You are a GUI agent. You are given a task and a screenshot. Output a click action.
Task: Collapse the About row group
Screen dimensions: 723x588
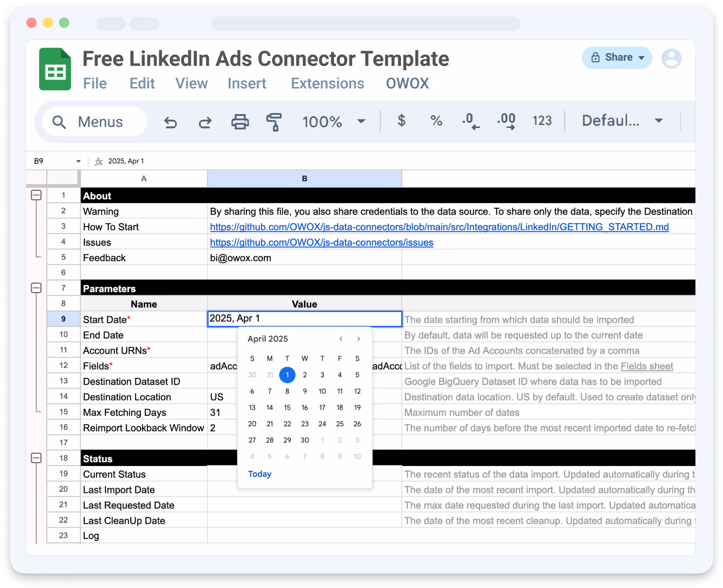36,195
